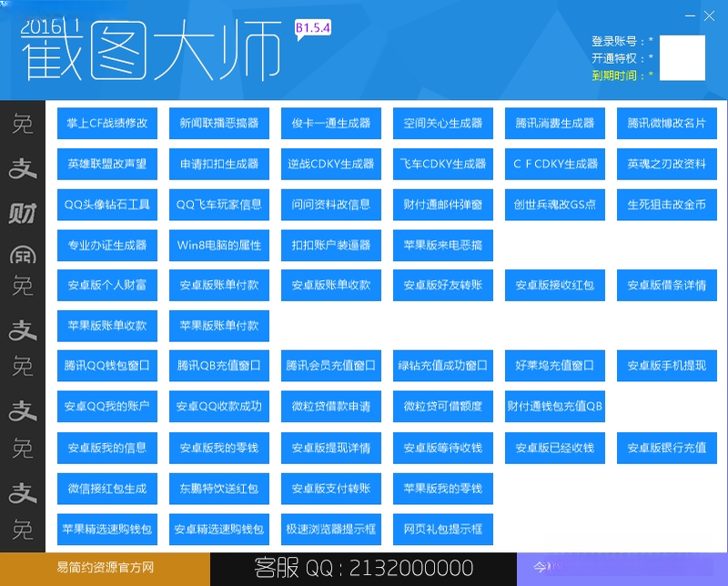Launch 安卓版借条详情
Image resolution: width=728 pixels, height=586 pixels.
tap(667, 285)
